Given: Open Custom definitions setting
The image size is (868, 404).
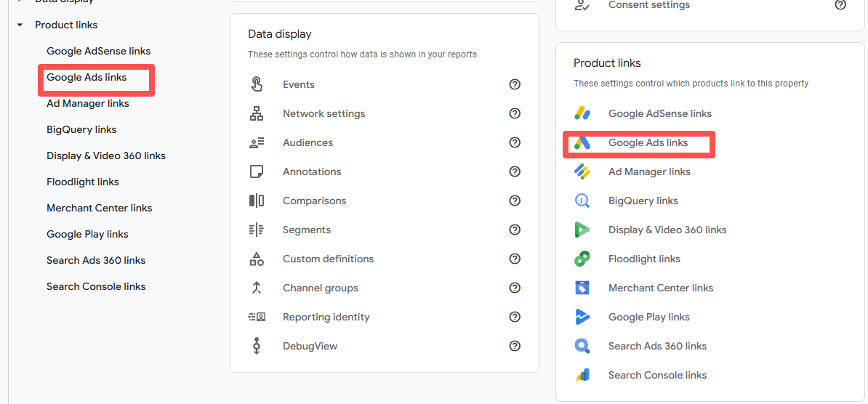Looking at the screenshot, I should click(x=328, y=259).
